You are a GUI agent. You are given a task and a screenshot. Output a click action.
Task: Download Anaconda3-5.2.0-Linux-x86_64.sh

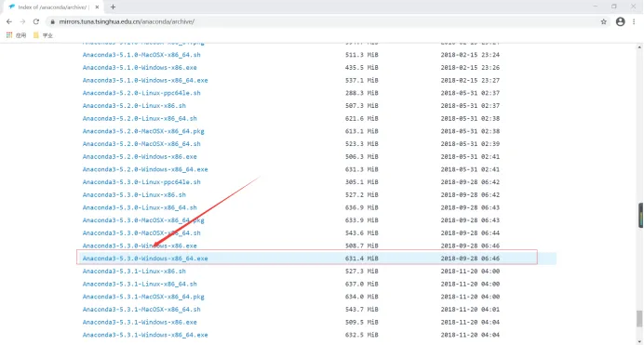(140, 118)
